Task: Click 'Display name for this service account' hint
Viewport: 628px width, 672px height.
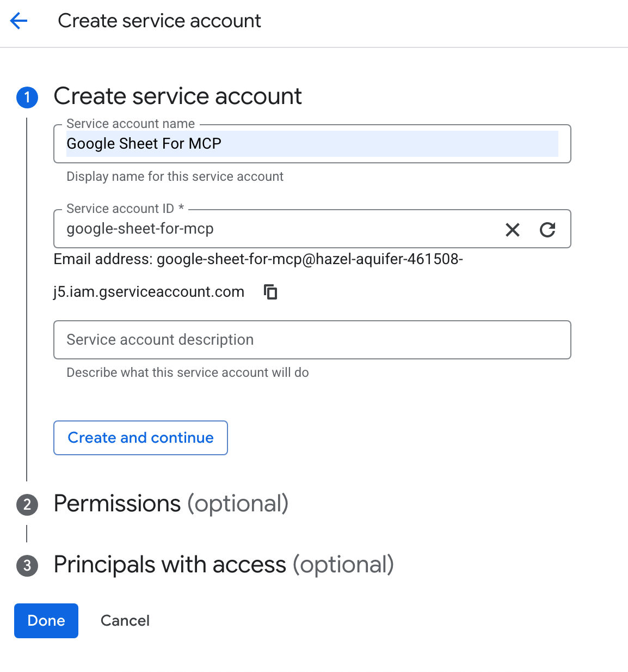Action: pyautogui.click(x=175, y=176)
